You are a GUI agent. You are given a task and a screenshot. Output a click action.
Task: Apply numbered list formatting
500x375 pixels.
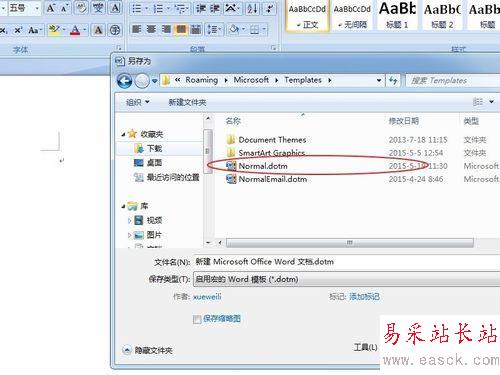click(159, 9)
